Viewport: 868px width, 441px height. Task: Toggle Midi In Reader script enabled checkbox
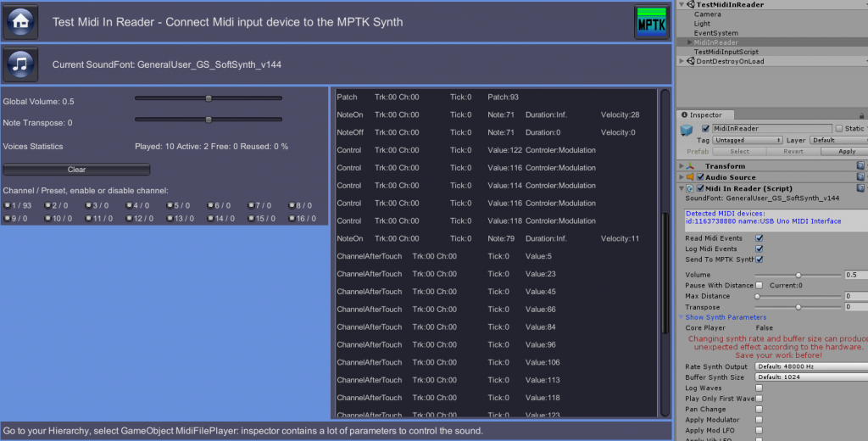(700, 188)
